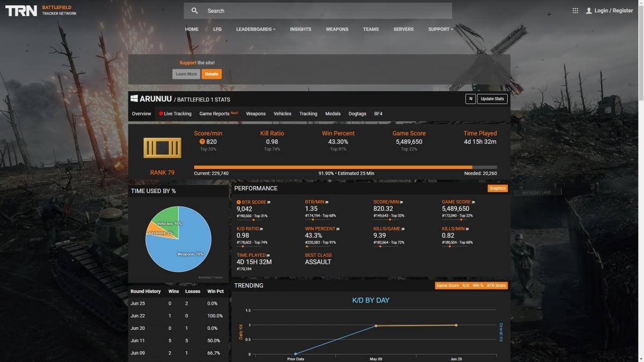Image resolution: width=644 pixels, height=362 pixels.
Task: Open the Servers nav item
Action: click(404, 29)
